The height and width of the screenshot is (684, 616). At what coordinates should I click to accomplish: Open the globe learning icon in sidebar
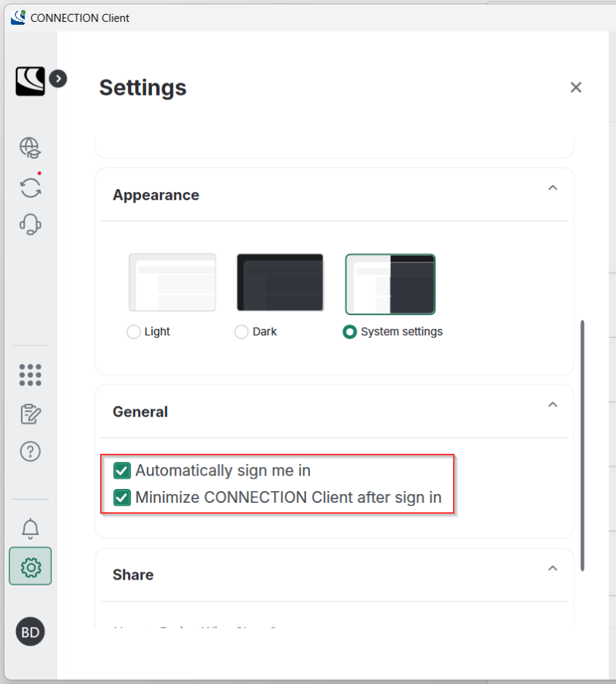(30, 148)
